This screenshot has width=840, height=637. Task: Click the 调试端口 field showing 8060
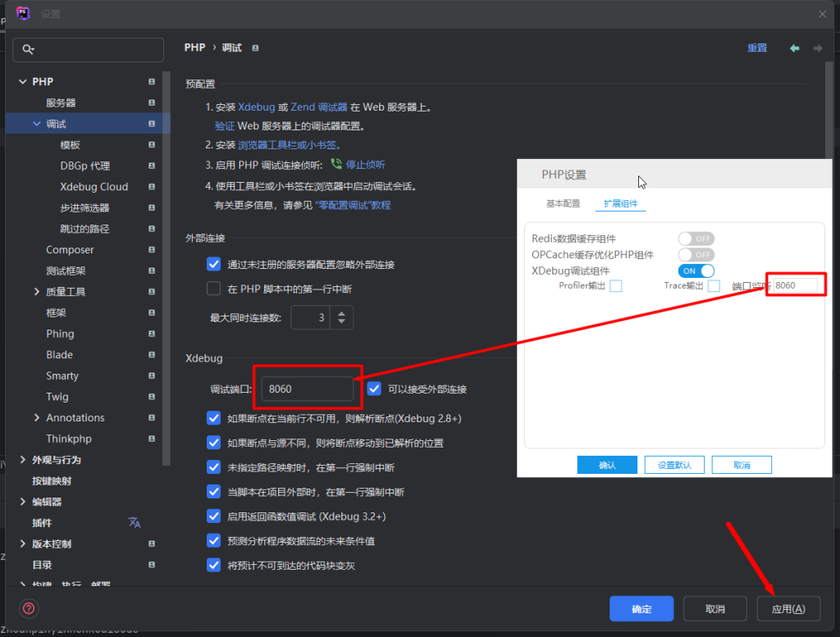click(308, 388)
